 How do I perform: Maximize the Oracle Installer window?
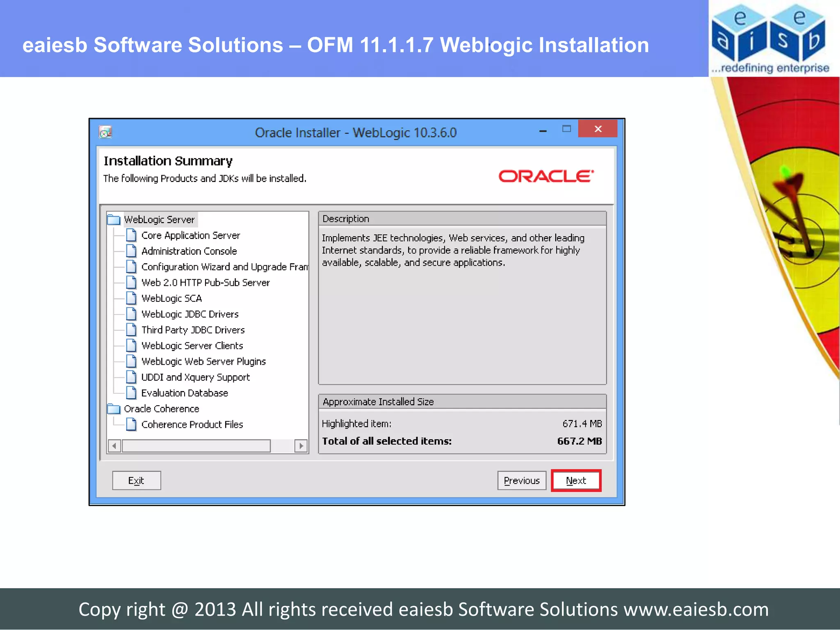pyautogui.click(x=566, y=129)
